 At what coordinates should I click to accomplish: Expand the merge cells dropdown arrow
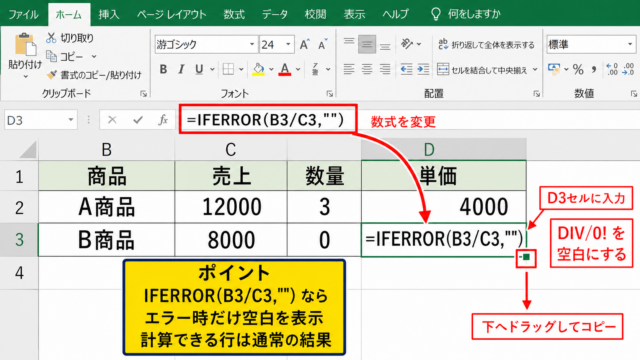click(535, 70)
